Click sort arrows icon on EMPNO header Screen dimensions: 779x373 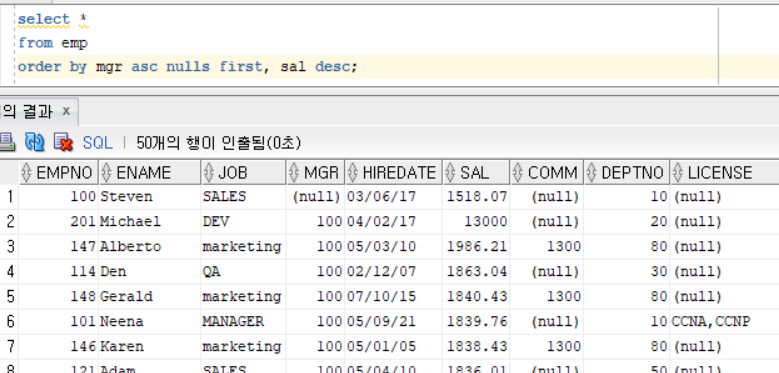27,173
